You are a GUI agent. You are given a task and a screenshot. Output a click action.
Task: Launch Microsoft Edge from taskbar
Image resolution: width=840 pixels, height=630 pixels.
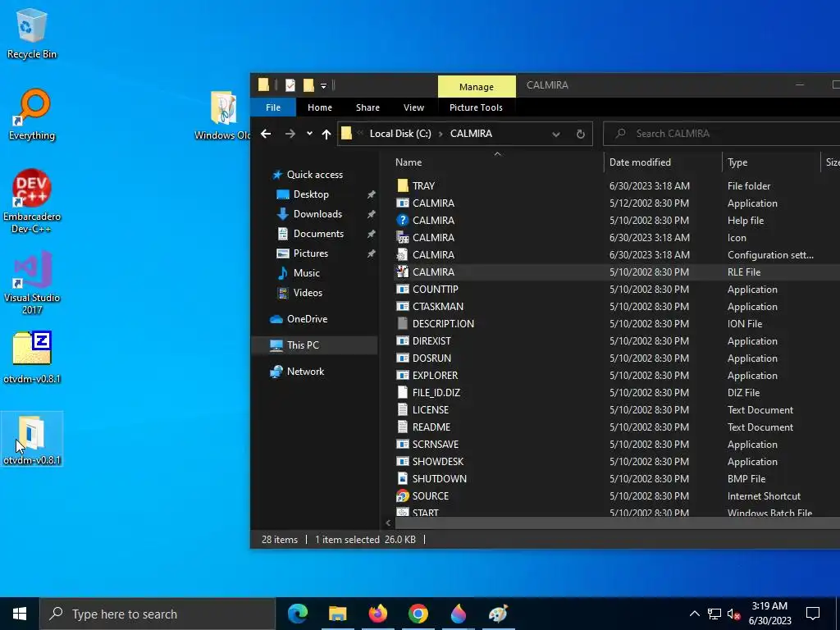[297, 614]
